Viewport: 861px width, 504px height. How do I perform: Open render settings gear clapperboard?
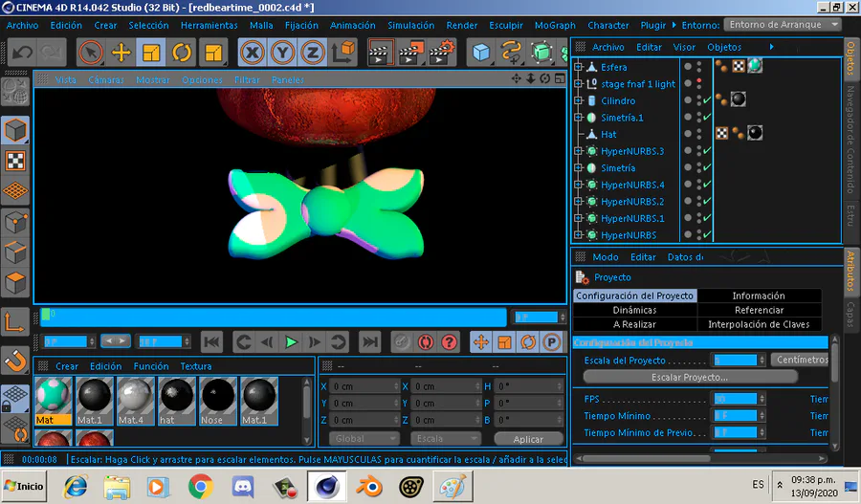click(443, 53)
